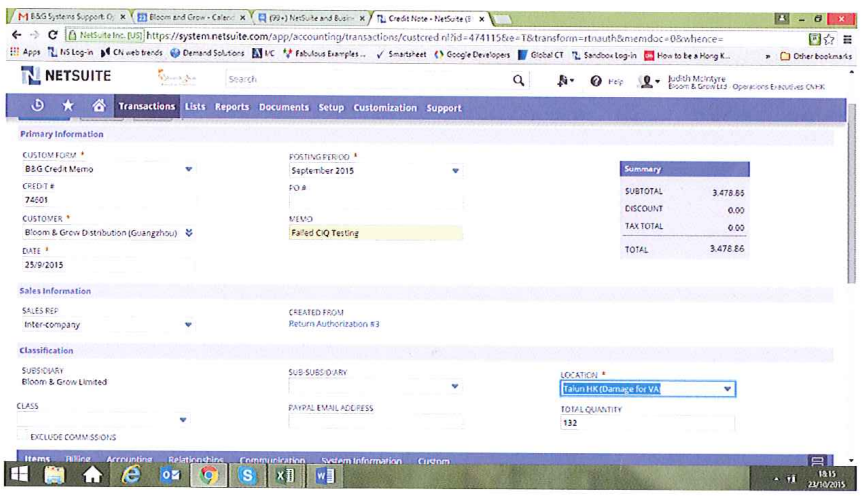Open the Posting Period dropdown
861x496 pixels.
coord(455,171)
